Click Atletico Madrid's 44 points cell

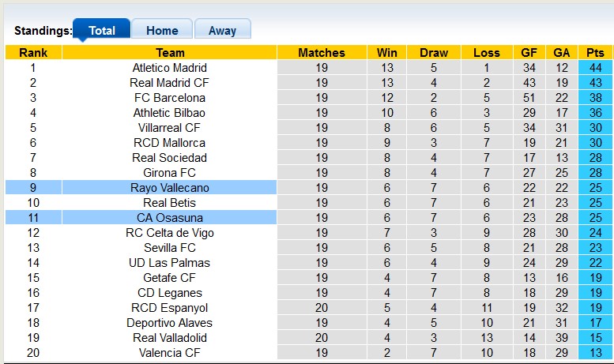(x=595, y=68)
